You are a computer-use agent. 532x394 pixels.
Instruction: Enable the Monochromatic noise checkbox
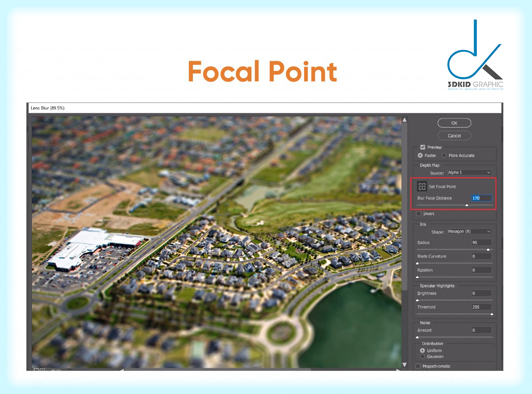tap(418, 366)
